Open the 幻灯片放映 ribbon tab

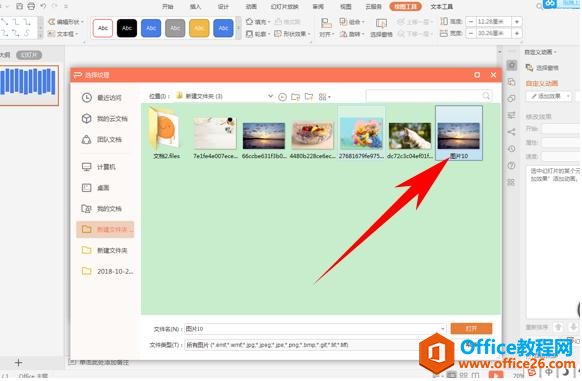click(285, 6)
